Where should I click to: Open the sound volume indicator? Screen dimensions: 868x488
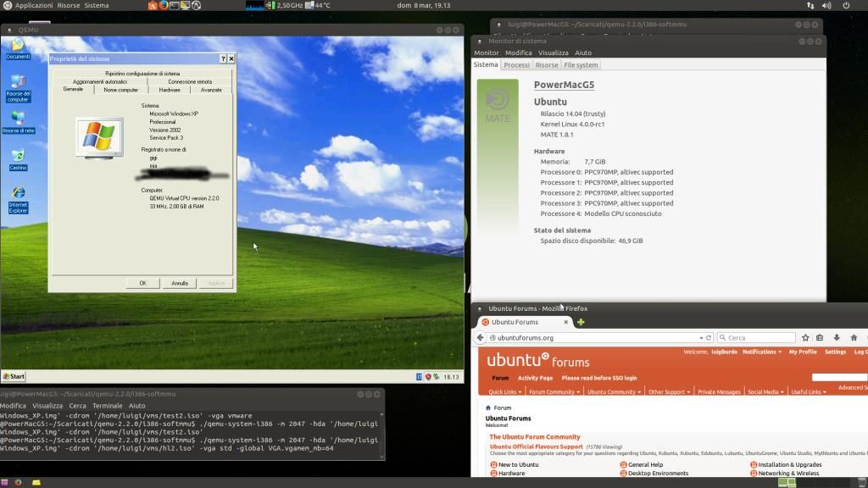(x=826, y=6)
